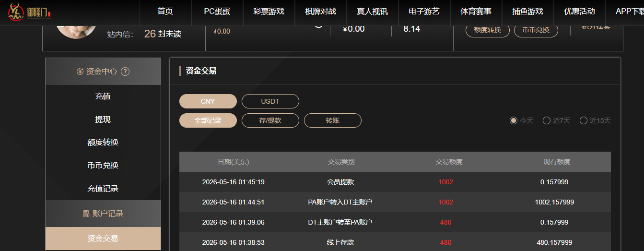Click the user avatar picture

point(76,32)
